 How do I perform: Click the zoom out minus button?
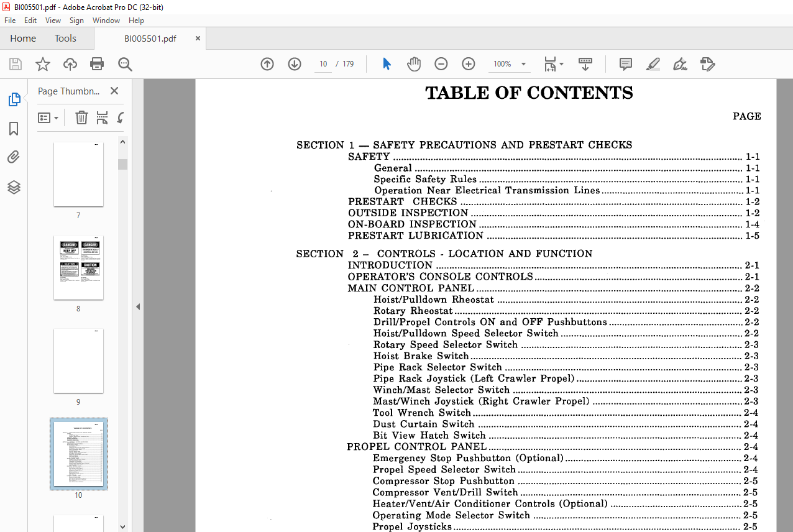441,64
